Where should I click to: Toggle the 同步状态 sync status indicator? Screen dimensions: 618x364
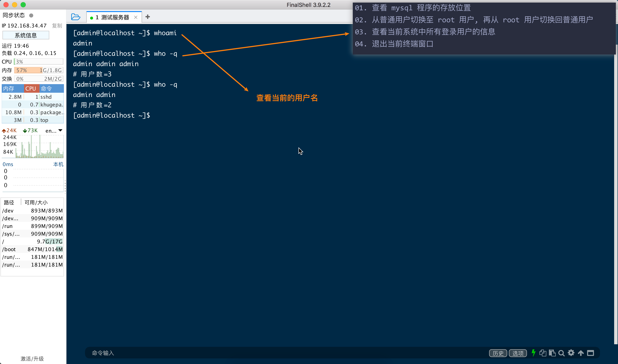[x=31, y=15]
